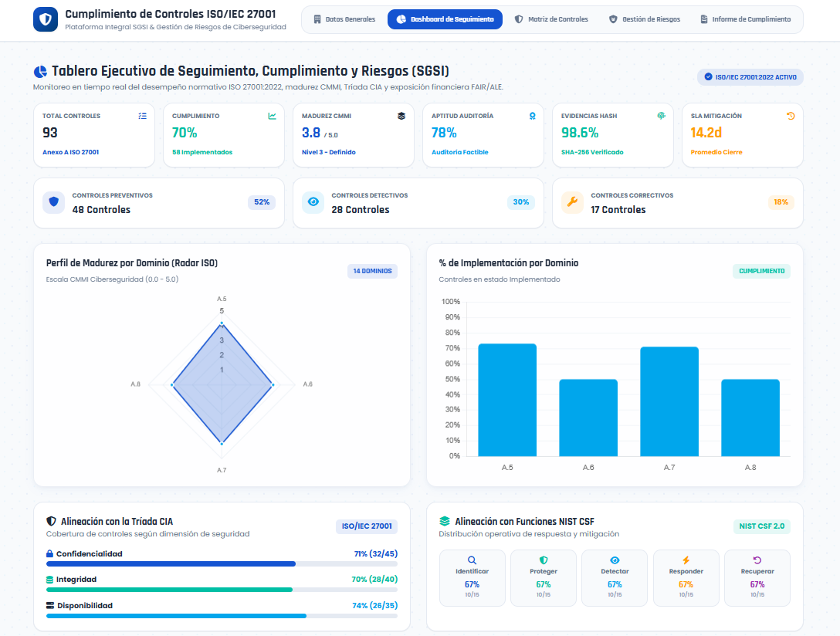This screenshot has height=636, width=840.
Task: Click the 93 total controls value
Action: coord(50,133)
